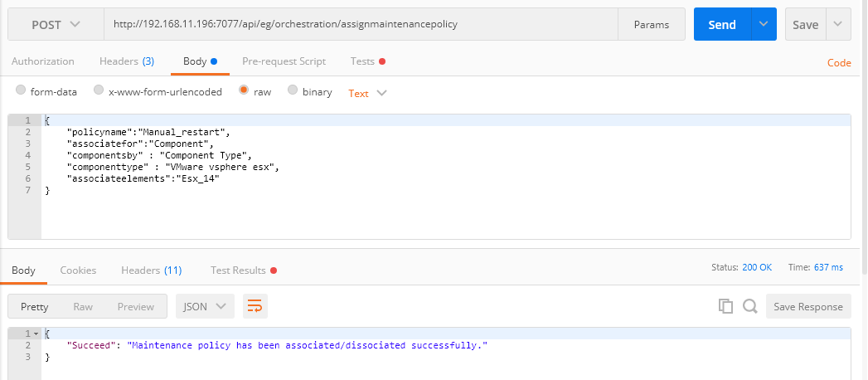The image size is (868, 380).
Task: Open the POST method dropdown
Action: tap(56, 24)
